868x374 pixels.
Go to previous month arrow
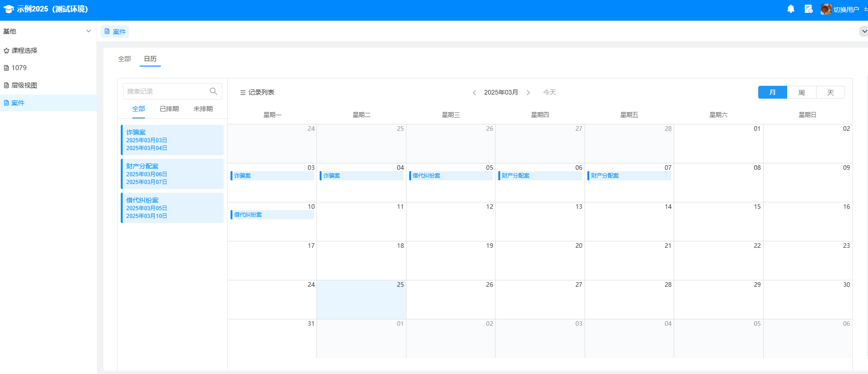(x=474, y=93)
